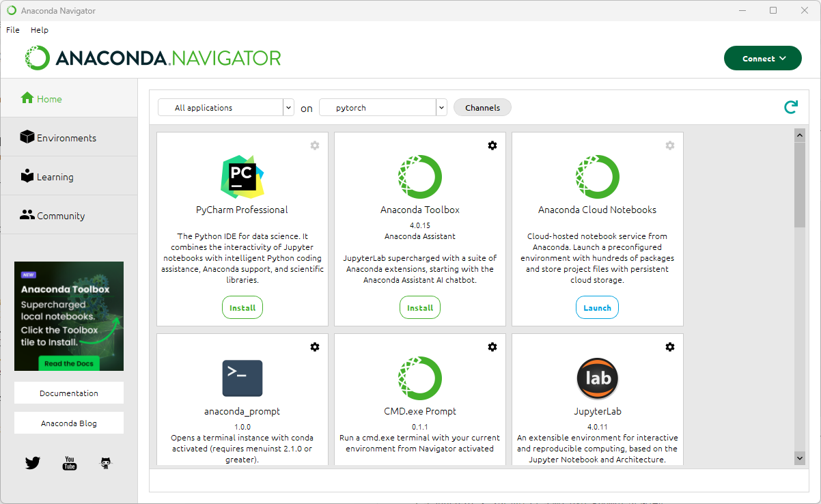The image size is (821, 504).
Task: Click the Anaconda Cloud Notebooks title text
Action: pyautogui.click(x=598, y=210)
